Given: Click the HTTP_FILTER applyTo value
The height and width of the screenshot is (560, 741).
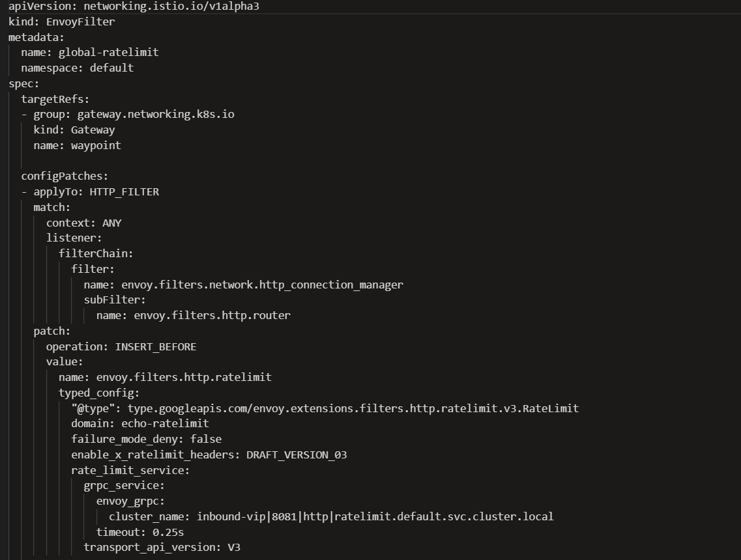Looking at the screenshot, I should tap(124, 191).
